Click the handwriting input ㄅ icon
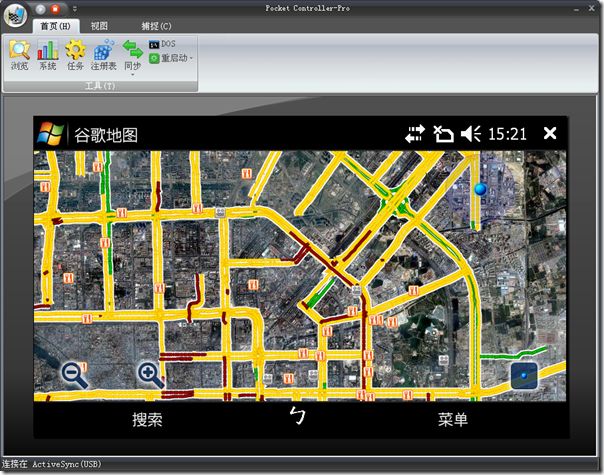Viewport: 604px width, 475px height. click(x=298, y=415)
